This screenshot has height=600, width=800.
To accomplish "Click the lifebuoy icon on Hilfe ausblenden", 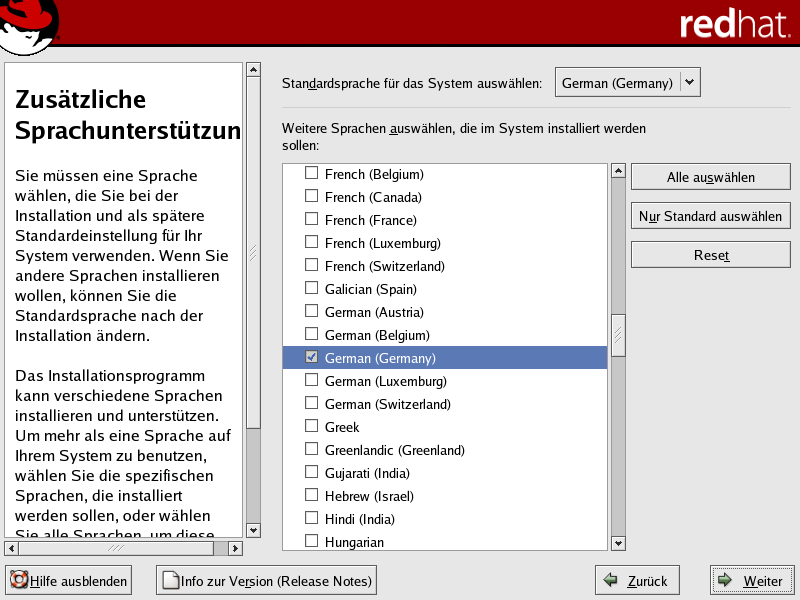I will pyautogui.click(x=19, y=581).
